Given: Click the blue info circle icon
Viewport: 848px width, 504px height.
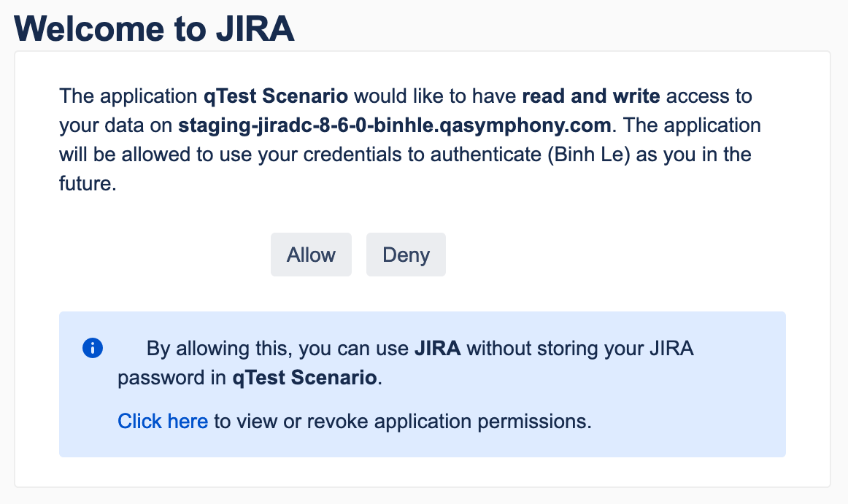Looking at the screenshot, I should coord(93,349).
